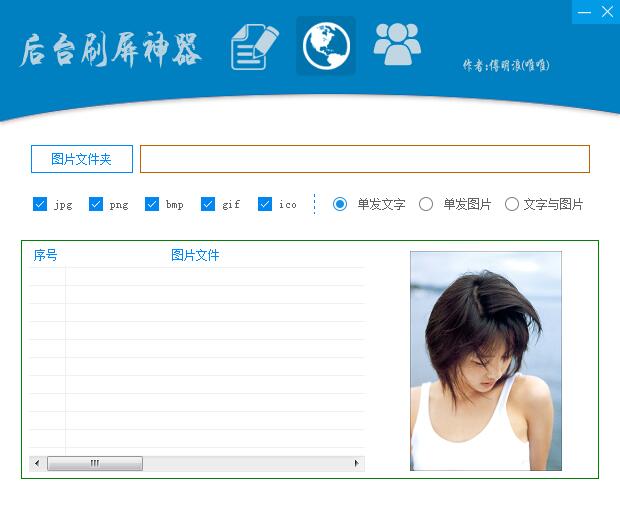Select the globe icon tab

point(326,46)
